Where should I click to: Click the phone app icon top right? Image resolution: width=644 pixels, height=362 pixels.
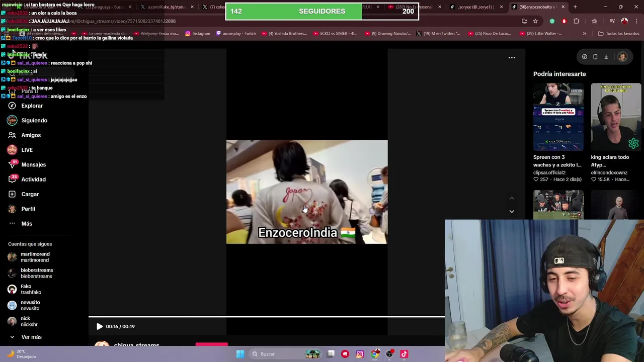[595, 57]
